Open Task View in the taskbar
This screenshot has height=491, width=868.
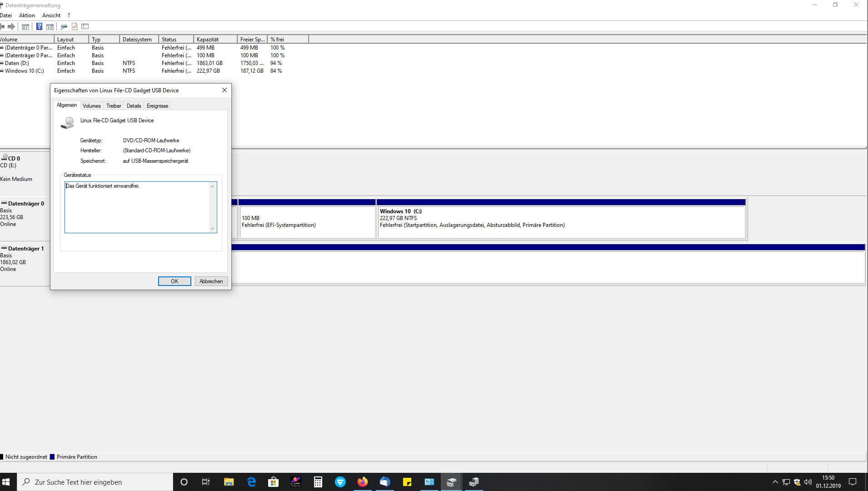pyautogui.click(x=206, y=482)
